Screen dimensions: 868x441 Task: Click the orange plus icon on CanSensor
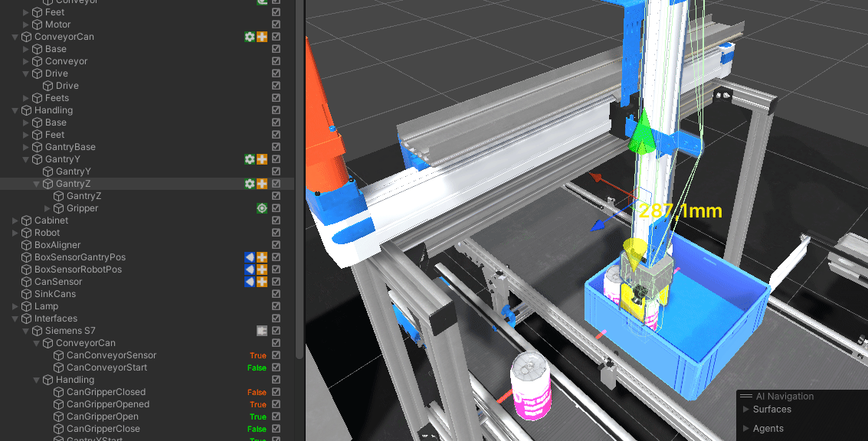[x=262, y=282]
